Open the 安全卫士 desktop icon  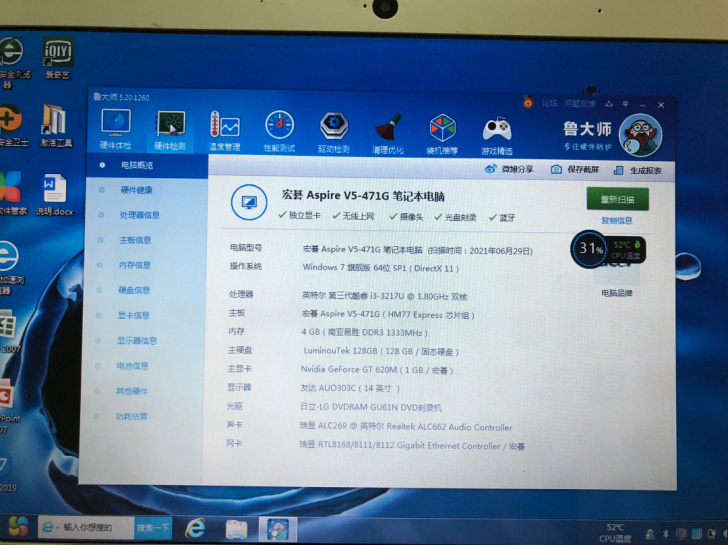(11, 125)
